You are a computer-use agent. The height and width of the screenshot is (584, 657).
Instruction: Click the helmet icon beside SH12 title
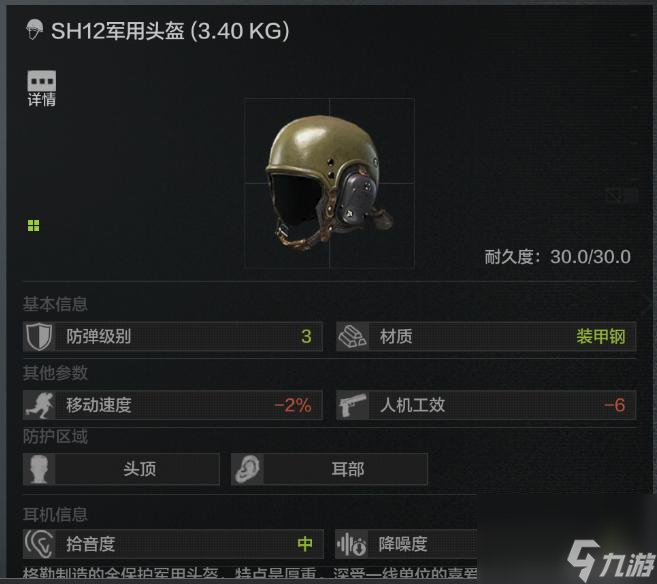pos(34,30)
